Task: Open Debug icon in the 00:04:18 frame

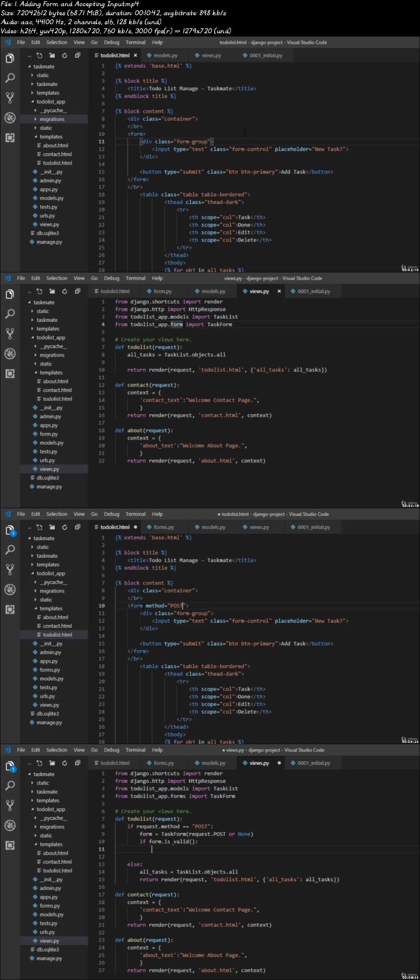Action: click(10, 354)
